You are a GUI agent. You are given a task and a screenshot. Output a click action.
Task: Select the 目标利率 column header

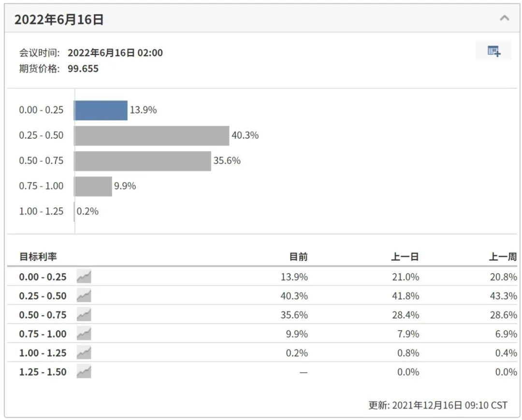pyautogui.click(x=38, y=257)
